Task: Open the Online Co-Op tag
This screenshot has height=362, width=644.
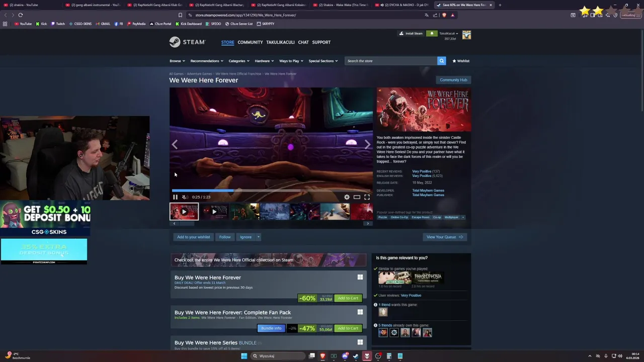Action: (x=399, y=217)
